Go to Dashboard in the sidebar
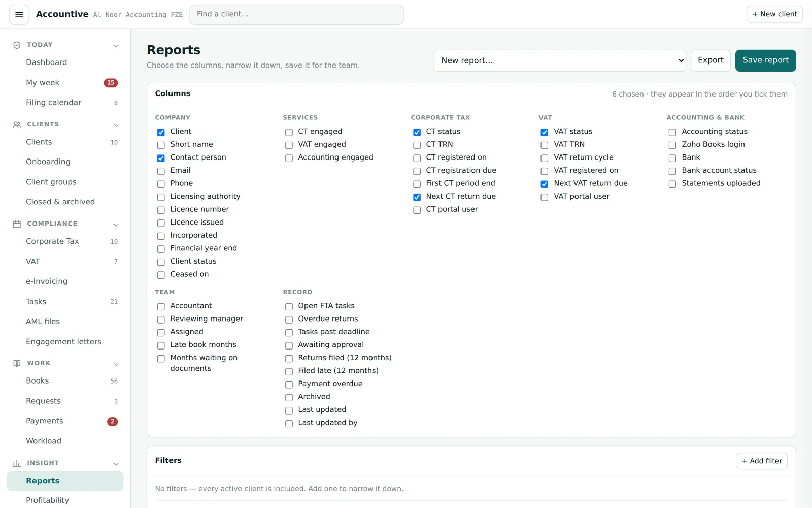812x508 pixels. coord(65,62)
